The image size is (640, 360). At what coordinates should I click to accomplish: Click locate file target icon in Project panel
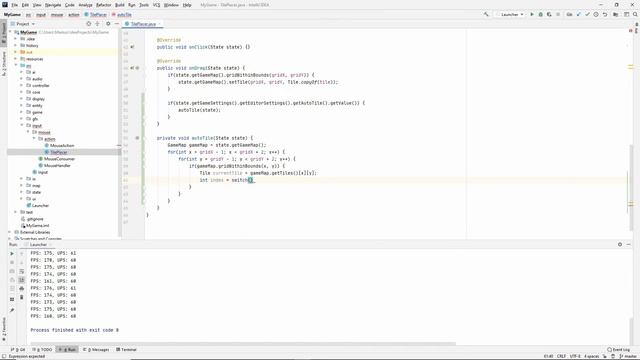point(88,24)
